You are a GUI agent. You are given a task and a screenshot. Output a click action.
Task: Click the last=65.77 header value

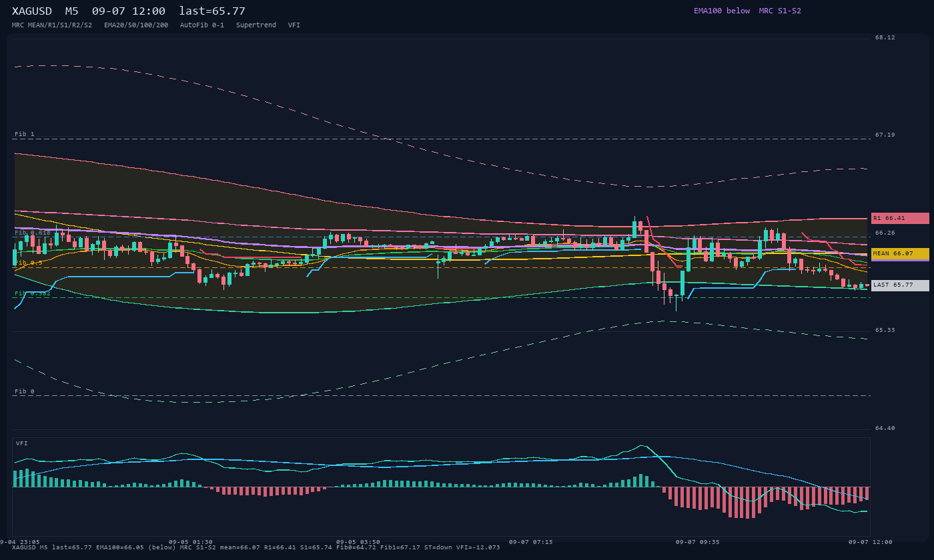[x=212, y=11]
